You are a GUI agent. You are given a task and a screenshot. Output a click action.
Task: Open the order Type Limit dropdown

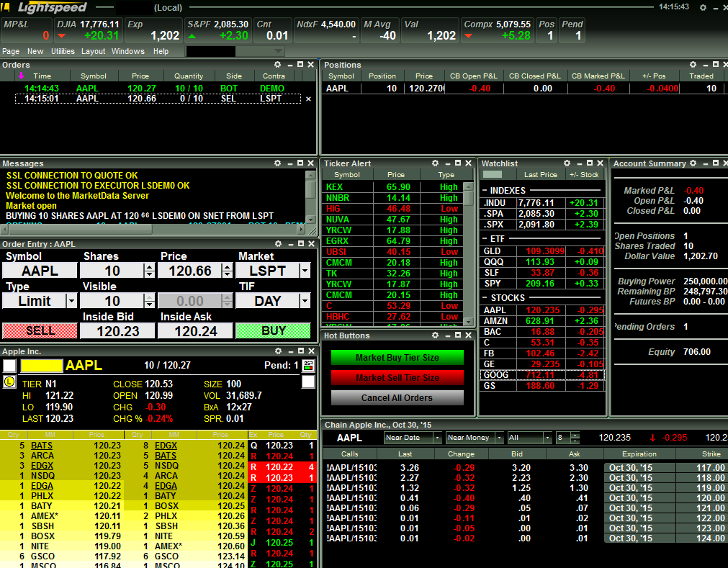tap(71, 301)
